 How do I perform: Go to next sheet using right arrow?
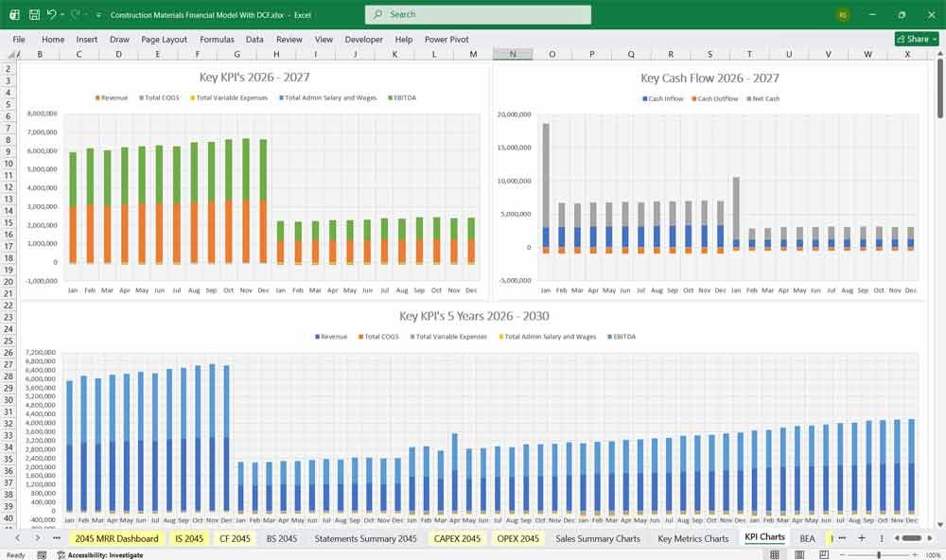pyautogui.click(x=37, y=537)
